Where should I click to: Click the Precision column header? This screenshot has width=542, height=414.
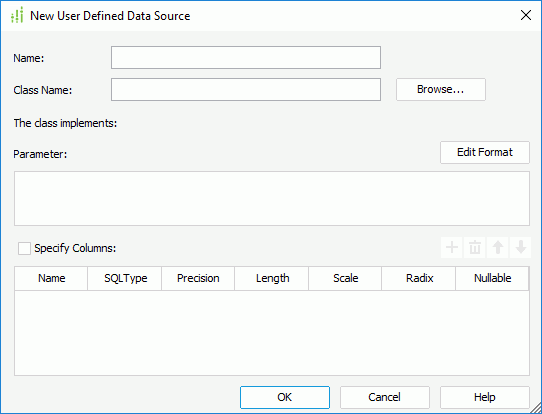198,278
